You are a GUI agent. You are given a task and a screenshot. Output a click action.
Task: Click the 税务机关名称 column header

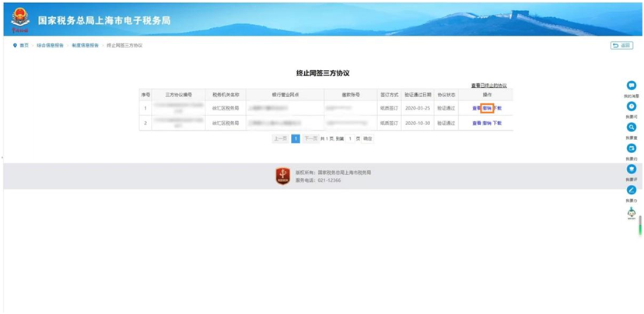point(226,94)
